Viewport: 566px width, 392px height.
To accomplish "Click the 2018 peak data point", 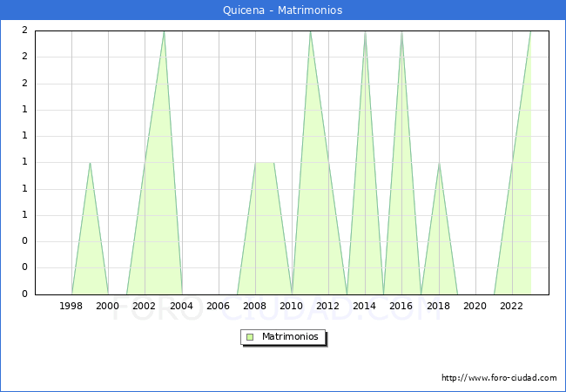I will pos(439,163).
